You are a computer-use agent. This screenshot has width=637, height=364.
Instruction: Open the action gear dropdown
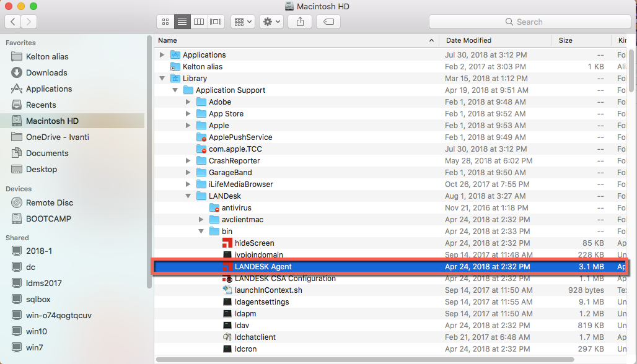[271, 21]
